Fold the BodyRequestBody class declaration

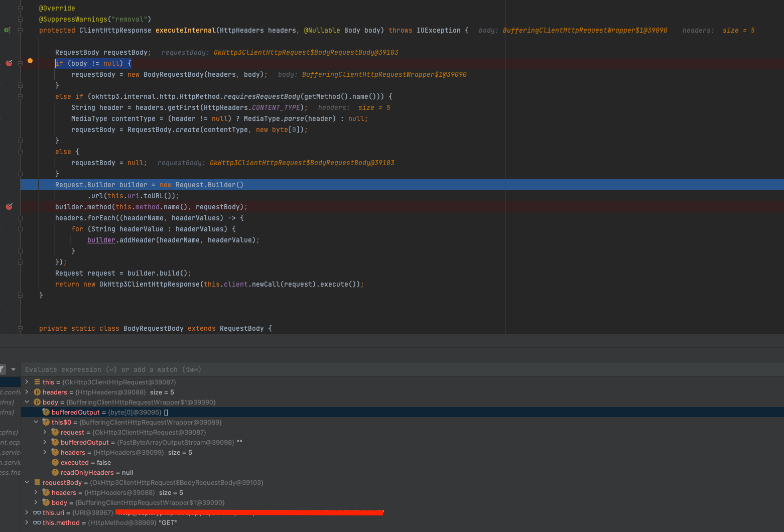point(20,328)
